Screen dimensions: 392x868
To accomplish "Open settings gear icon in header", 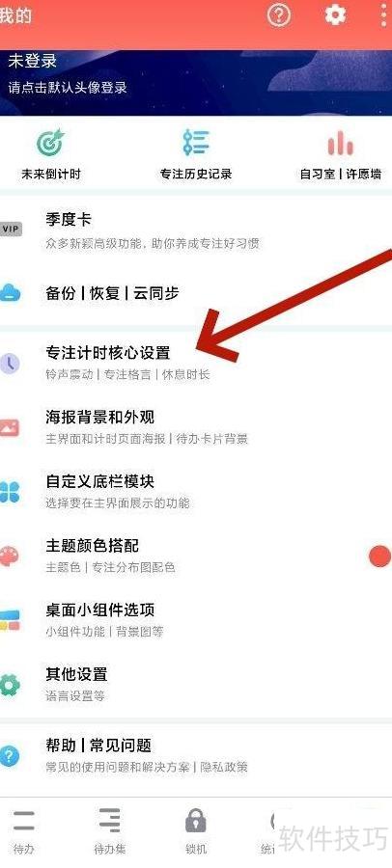I will coord(335,14).
